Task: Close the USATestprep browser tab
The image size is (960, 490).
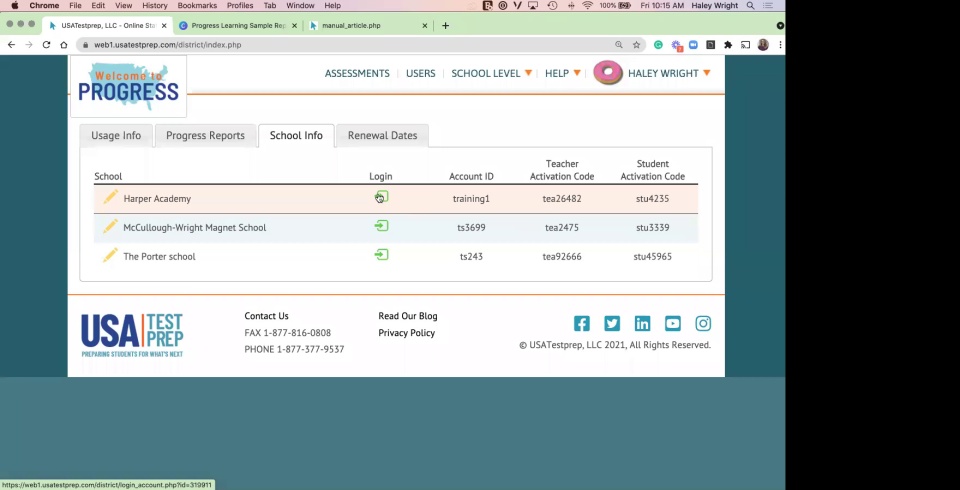Action: click(163, 26)
